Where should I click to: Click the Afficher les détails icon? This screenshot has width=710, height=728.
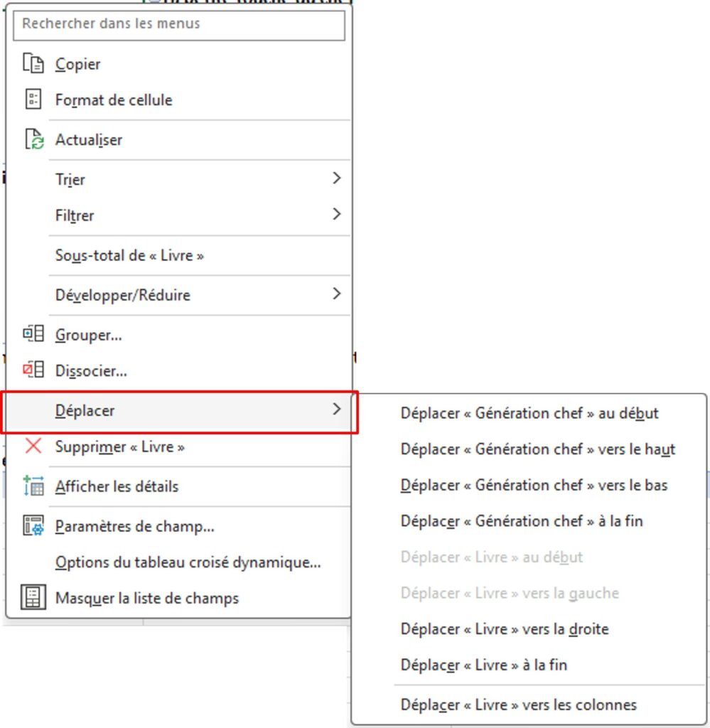[x=33, y=486]
